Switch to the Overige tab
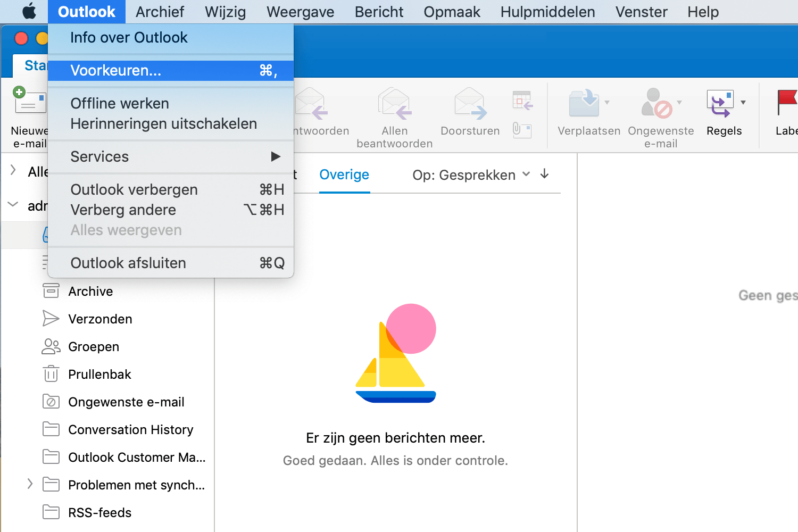The width and height of the screenshot is (798, 532). (x=344, y=174)
